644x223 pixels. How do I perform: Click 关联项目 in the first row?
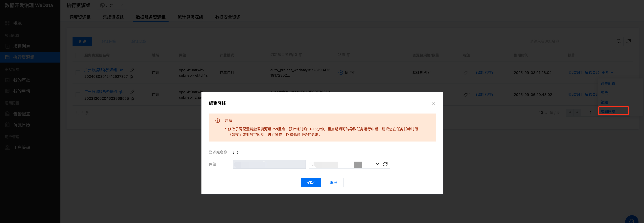click(575, 73)
